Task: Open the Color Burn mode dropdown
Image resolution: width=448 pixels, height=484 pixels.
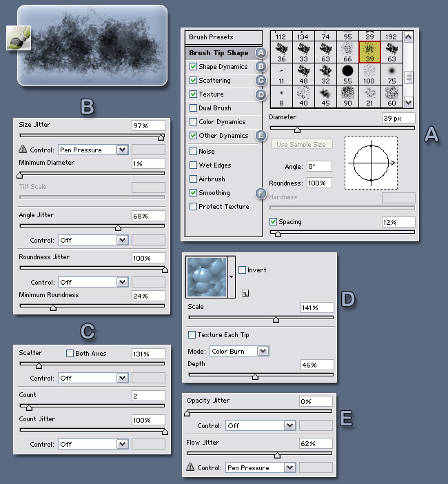Action: pos(238,351)
